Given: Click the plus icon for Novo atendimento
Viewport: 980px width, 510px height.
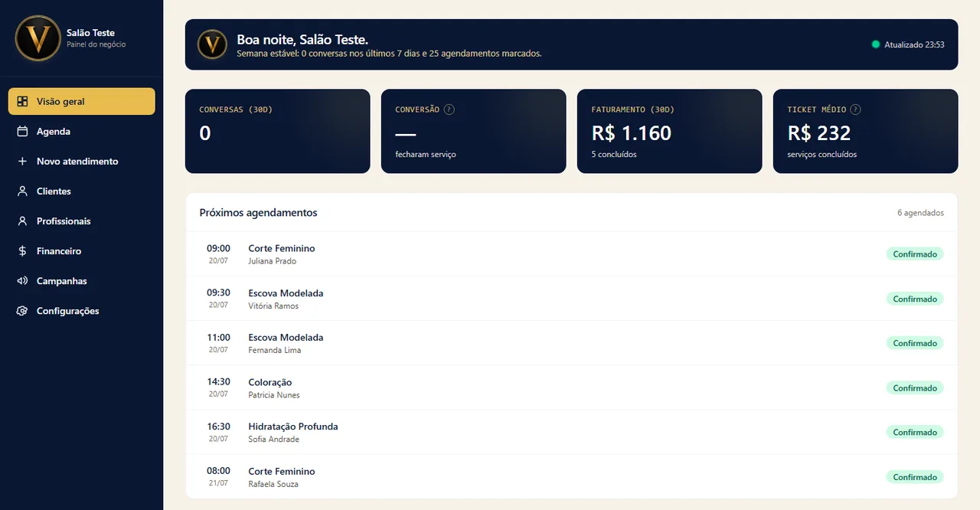Looking at the screenshot, I should click(x=22, y=161).
